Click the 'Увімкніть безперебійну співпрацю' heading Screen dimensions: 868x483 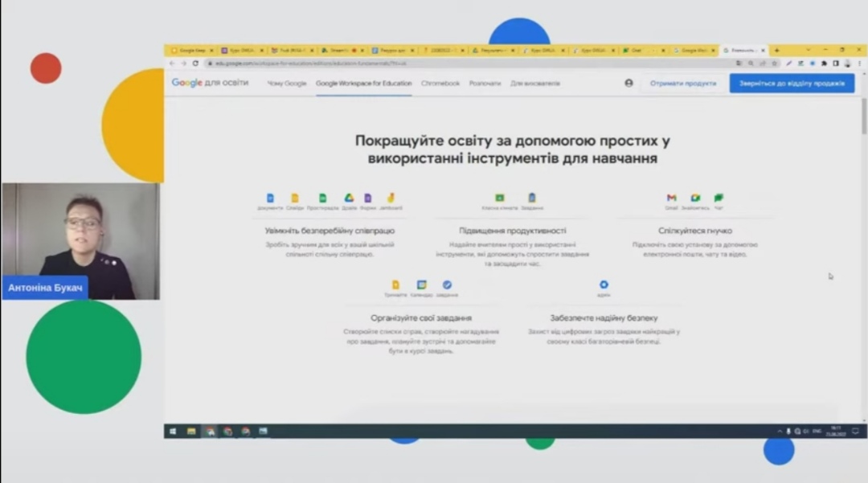click(x=330, y=231)
